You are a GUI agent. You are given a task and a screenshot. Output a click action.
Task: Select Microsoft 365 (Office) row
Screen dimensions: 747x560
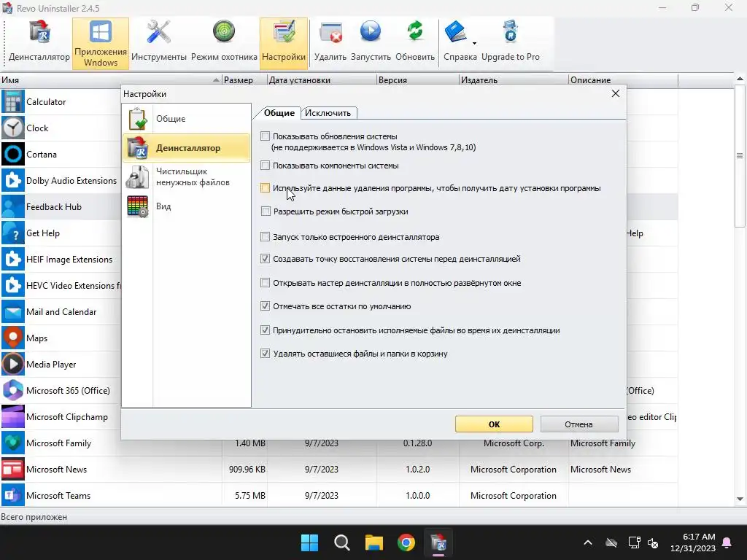tap(61, 391)
